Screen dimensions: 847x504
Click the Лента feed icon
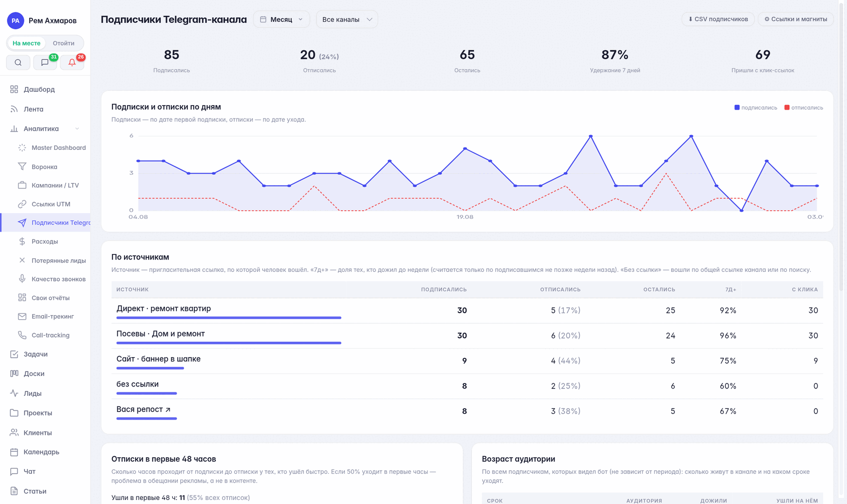(14, 109)
